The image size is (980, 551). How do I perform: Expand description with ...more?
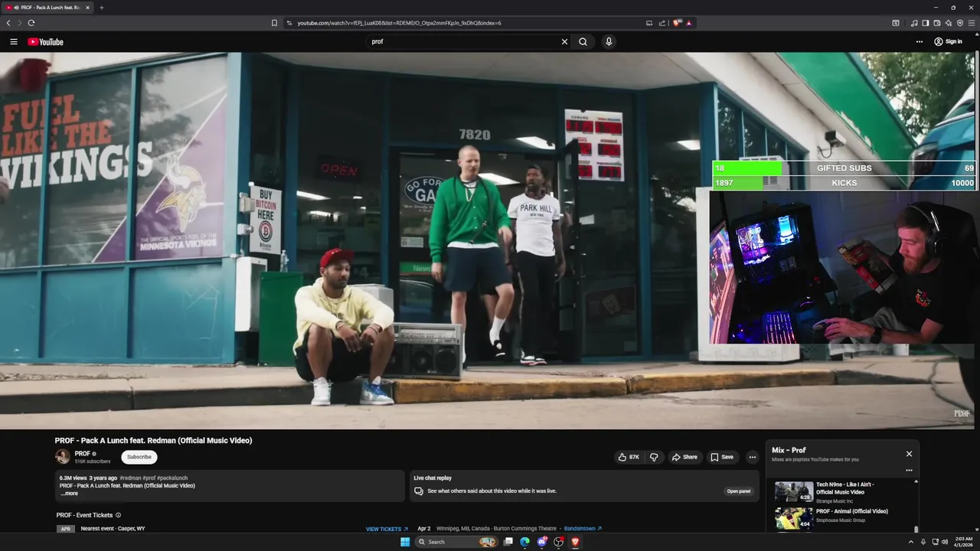70,494
